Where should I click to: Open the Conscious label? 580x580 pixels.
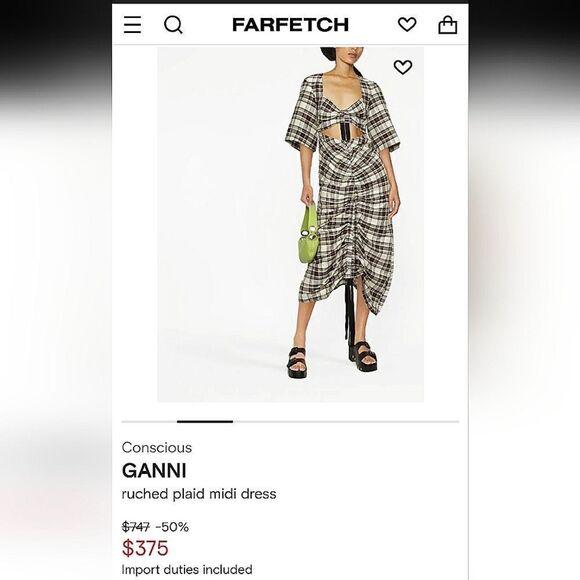(x=157, y=448)
